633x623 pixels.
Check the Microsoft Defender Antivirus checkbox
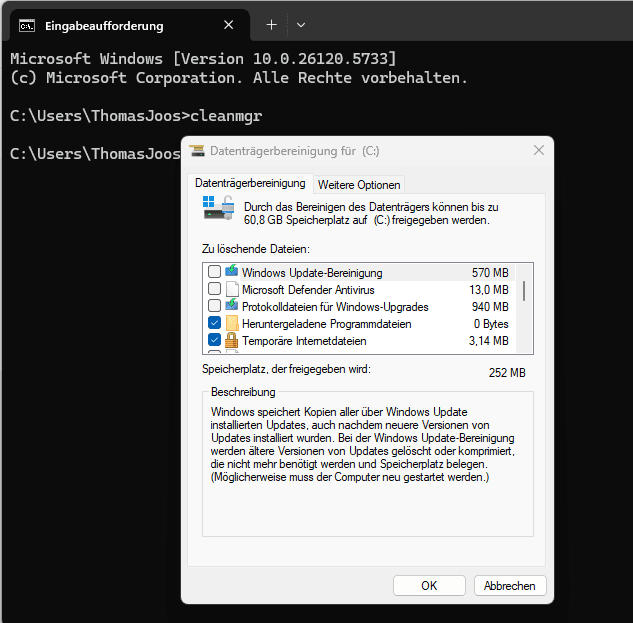214,289
